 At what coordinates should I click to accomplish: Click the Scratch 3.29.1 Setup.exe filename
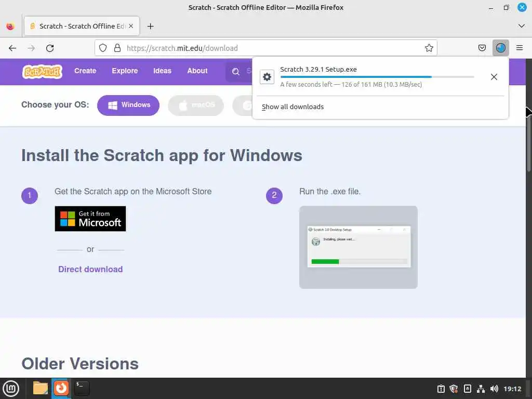[318, 69]
